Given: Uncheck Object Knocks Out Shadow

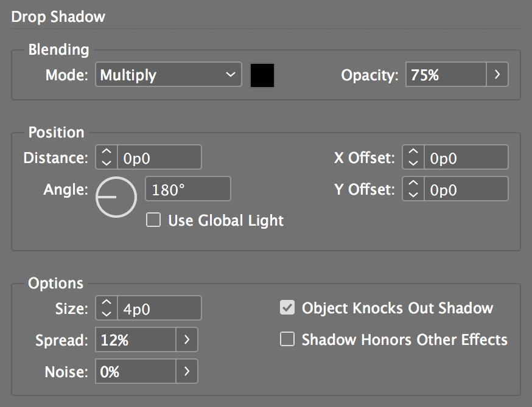Looking at the screenshot, I should click(287, 308).
